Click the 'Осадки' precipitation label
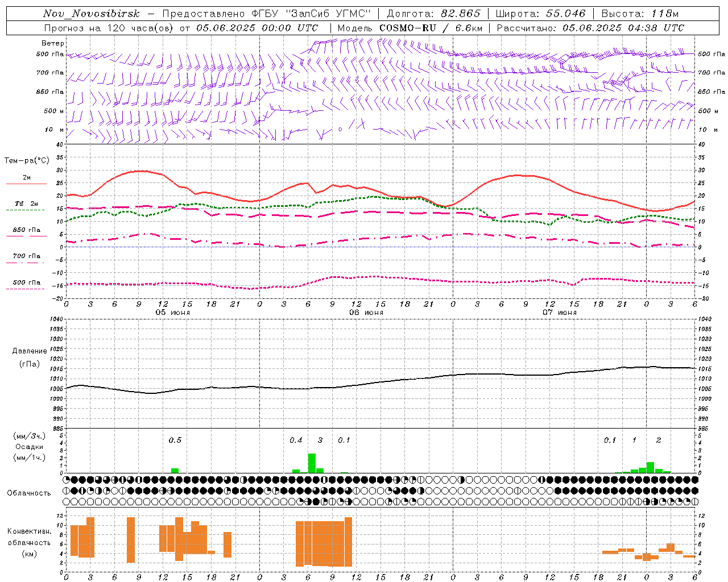 pos(30,447)
